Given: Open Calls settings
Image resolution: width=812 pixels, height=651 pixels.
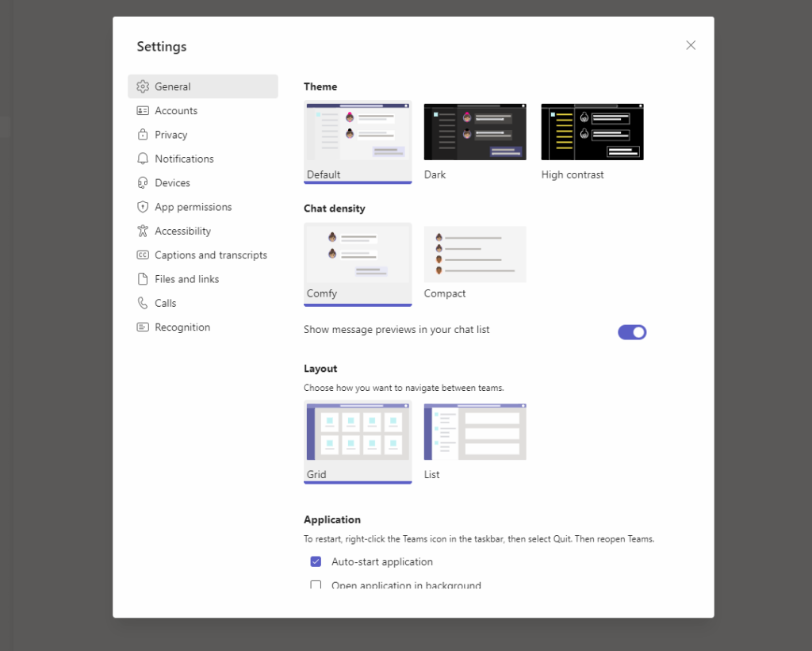Looking at the screenshot, I should click(x=203, y=303).
